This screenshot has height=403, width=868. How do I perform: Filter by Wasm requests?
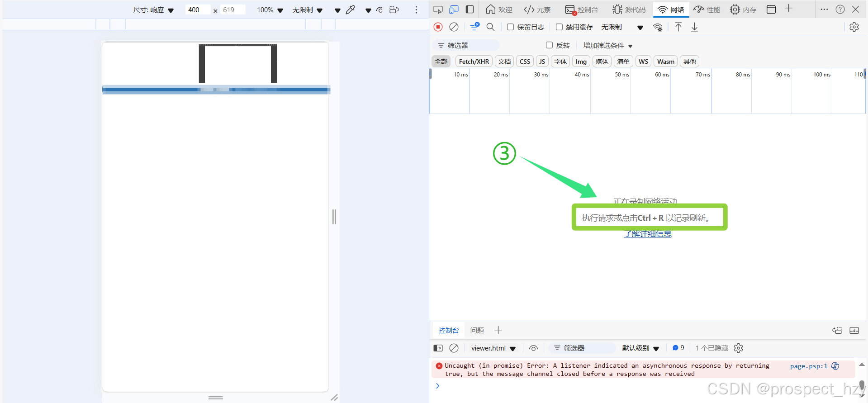tap(665, 62)
